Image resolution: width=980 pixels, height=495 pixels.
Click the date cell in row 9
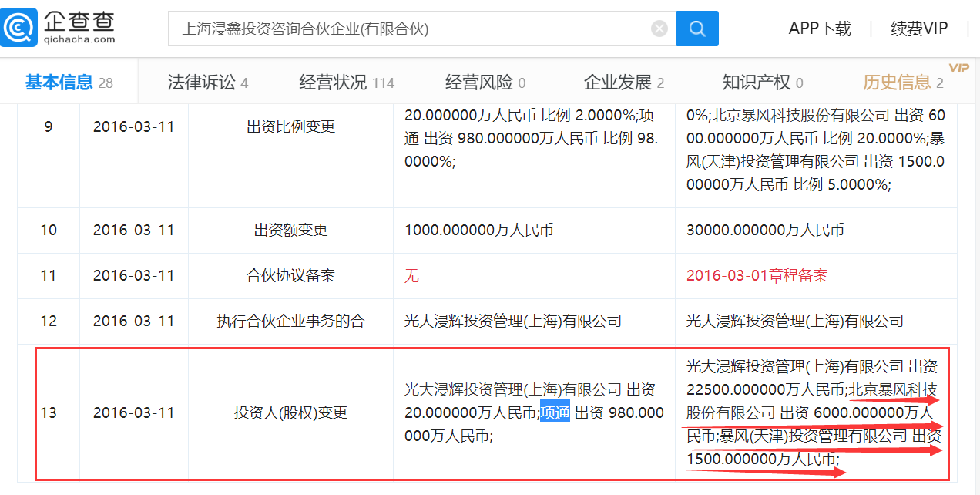coord(134,126)
